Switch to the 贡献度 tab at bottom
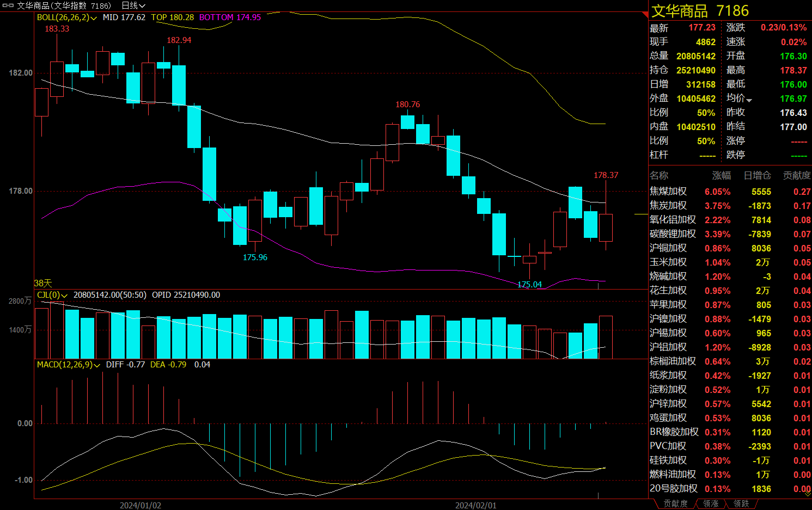 [x=675, y=504]
